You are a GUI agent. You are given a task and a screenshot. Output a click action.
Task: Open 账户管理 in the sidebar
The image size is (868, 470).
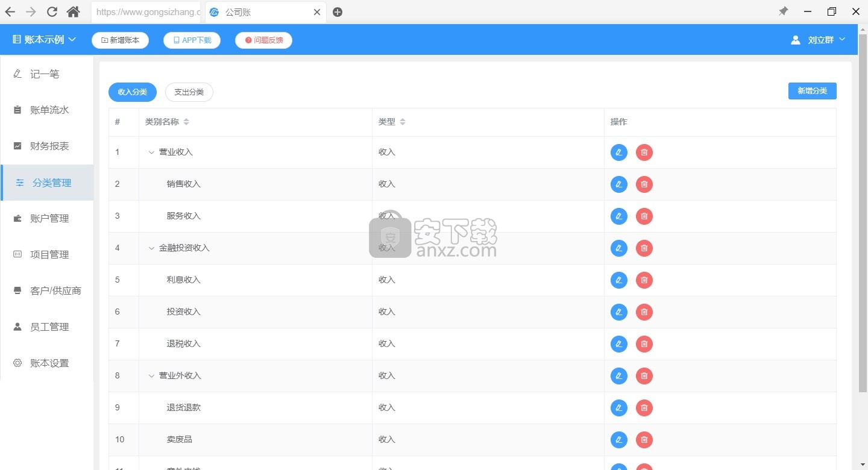(47, 219)
